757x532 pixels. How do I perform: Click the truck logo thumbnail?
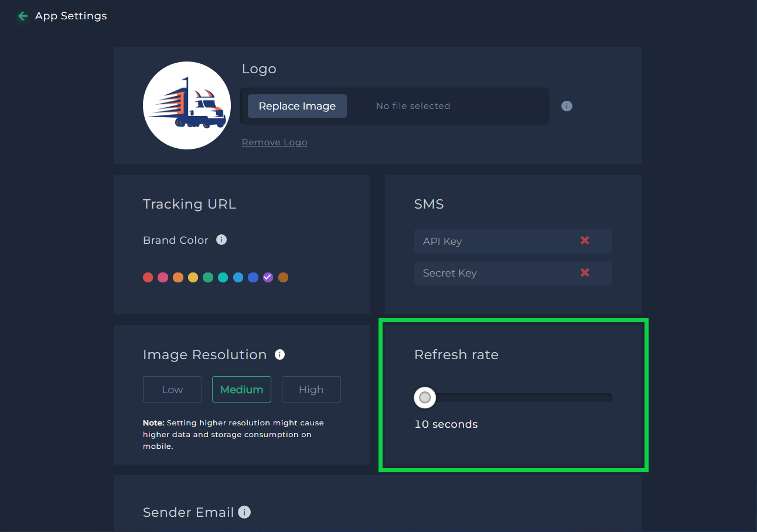(x=187, y=105)
